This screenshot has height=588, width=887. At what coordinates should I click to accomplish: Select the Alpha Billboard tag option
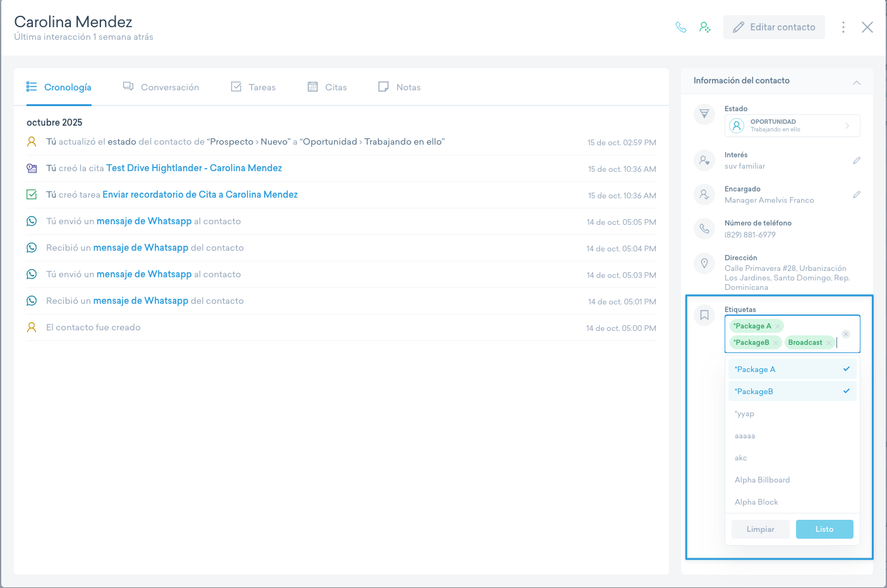[763, 480]
